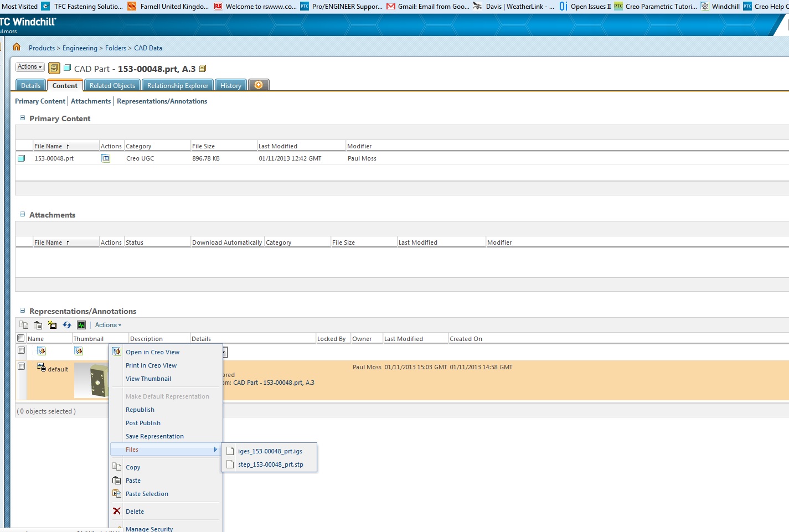Screen dimensions: 789x532
Task: Choose Republish in the context menu
Action: click(x=140, y=410)
